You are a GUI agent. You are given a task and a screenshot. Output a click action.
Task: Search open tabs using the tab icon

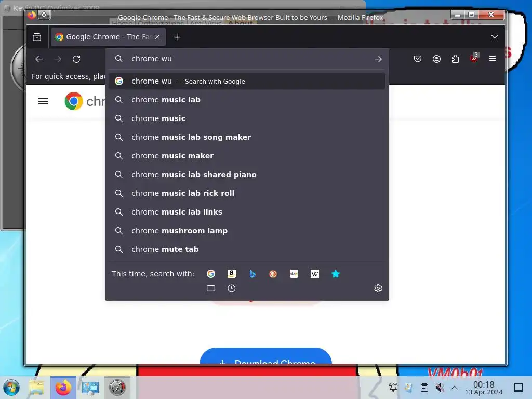click(x=211, y=288)
